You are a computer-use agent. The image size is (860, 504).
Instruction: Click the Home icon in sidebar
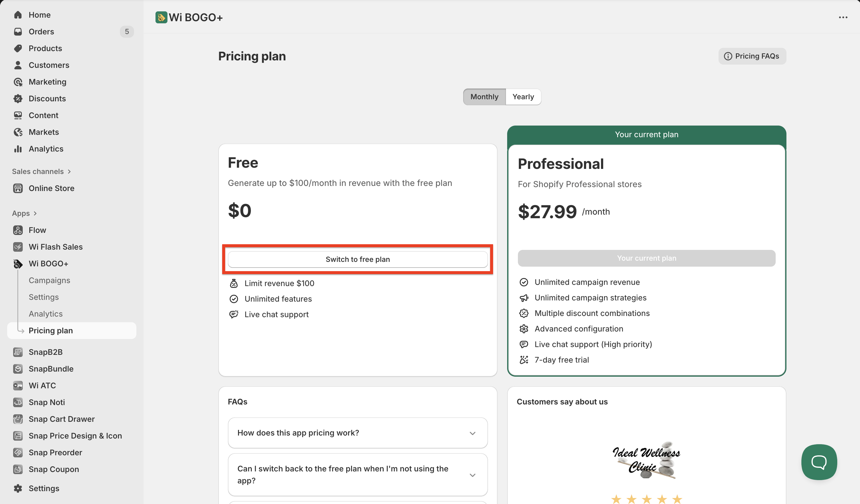pyautogui.click(x=18, y=15)
